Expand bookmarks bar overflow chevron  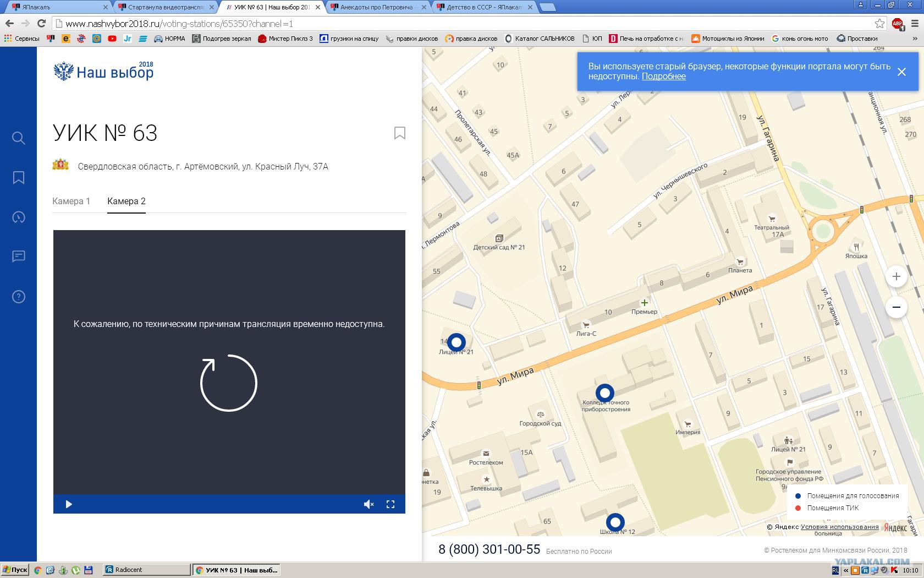[916, 39]
